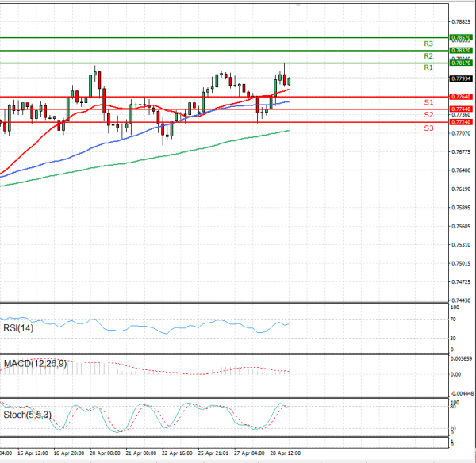Click the R3 resistance level label
The width and height of the screenshot is (476, 463).
tap(428, 44)
